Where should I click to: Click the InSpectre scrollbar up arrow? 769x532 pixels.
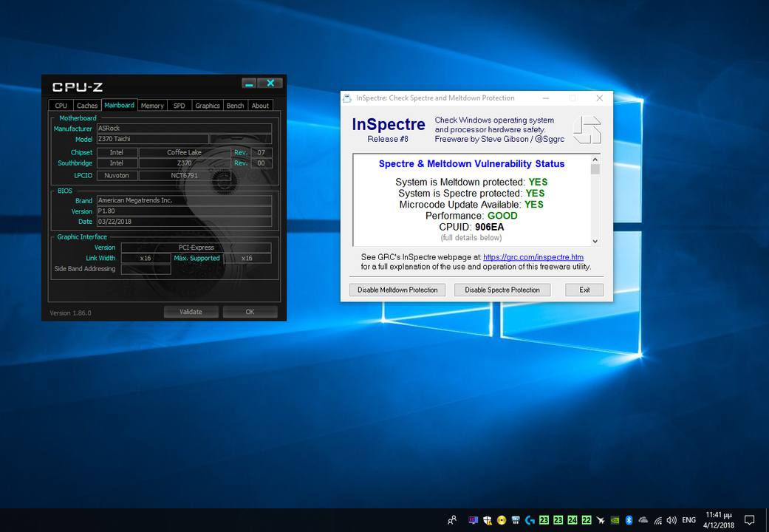pyautogui.click(x=595, y=160)
